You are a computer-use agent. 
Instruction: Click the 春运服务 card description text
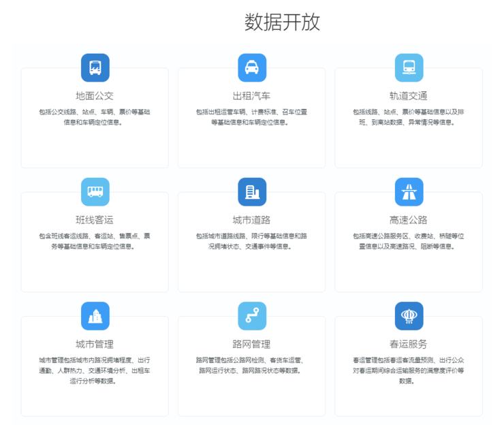click(x=409, y=371)
